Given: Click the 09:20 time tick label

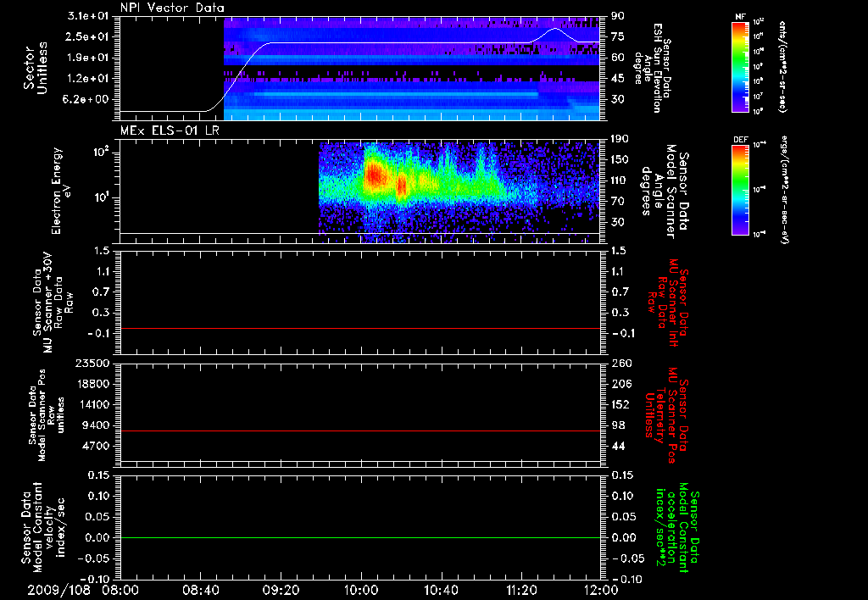Looking at the screenshot, I should (x=281, y=590).
